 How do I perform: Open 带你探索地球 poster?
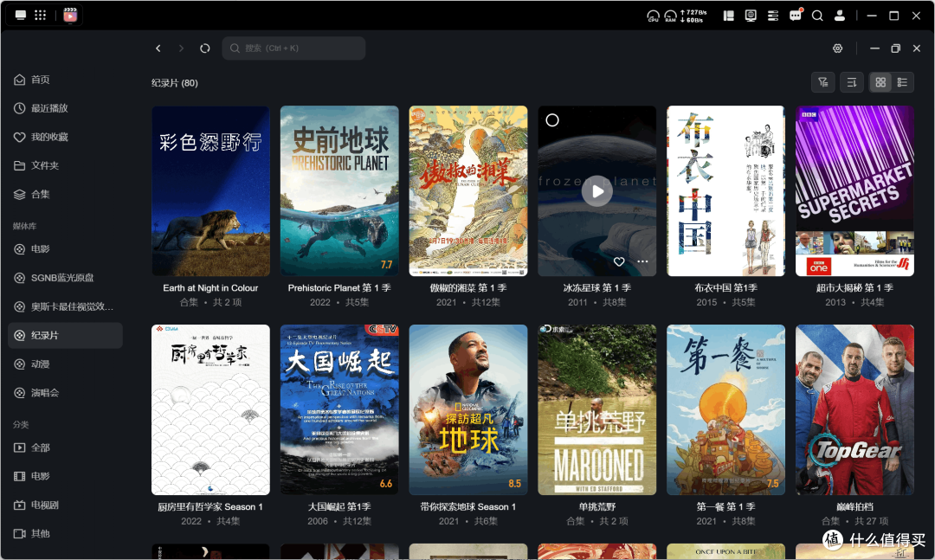tap(468, 409)
